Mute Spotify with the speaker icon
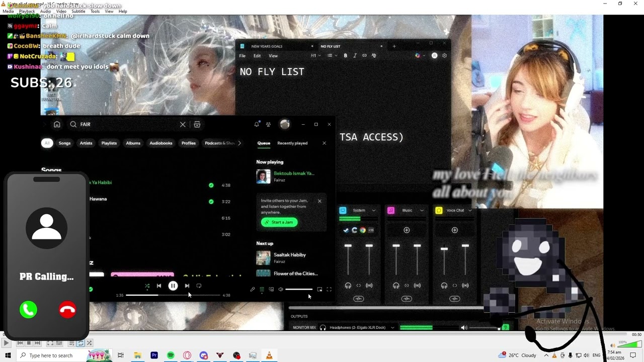The image size is (644, 362). pyautogui.click(x=281, y=289)
